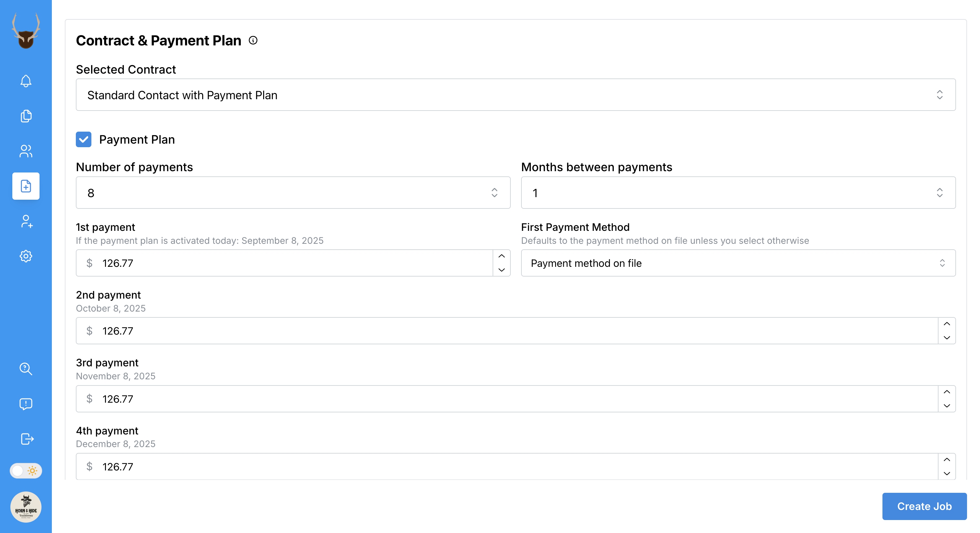This screenshot has height=533, width=980.
Task: Open the Selected Contract dropdown
Action: pyautogui.click(x=516, y=95)
